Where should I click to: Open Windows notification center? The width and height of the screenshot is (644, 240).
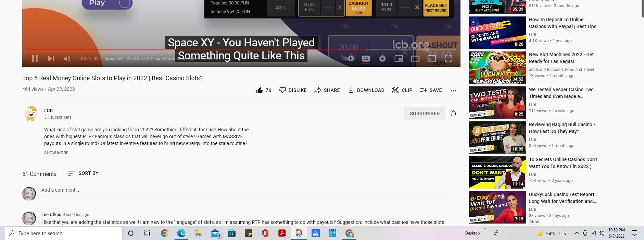(634, 233)
